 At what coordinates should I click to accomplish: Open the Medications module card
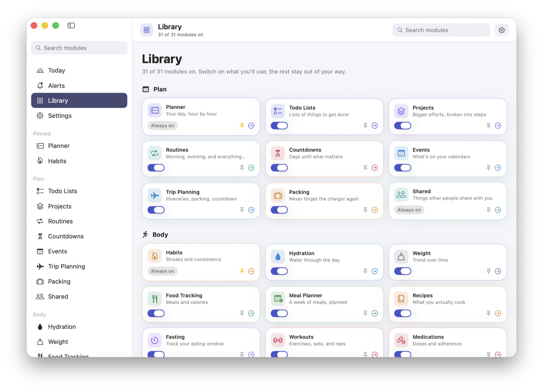[448, 342]
